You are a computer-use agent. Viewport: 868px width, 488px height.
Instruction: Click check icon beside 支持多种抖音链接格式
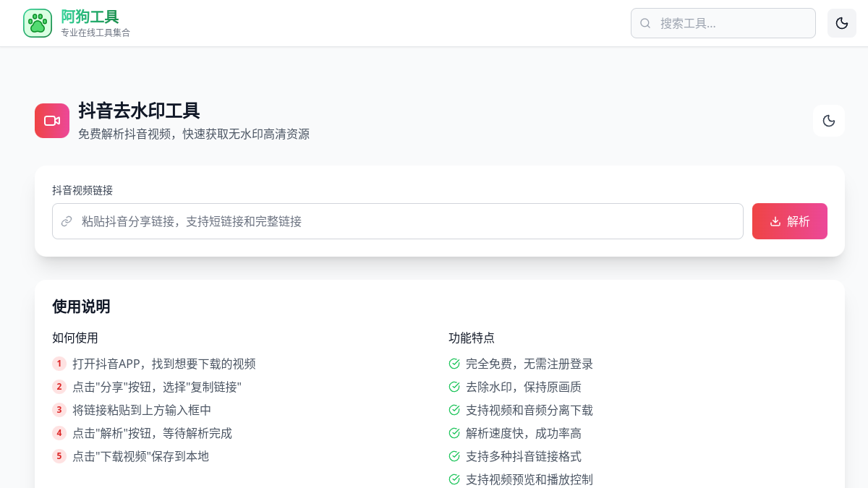[454, 456]
